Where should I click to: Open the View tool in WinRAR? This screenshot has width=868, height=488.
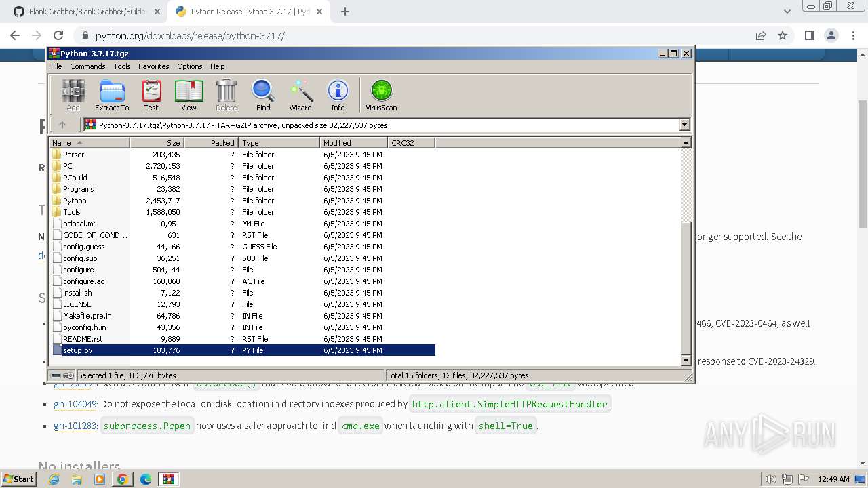tap(189, 95)
